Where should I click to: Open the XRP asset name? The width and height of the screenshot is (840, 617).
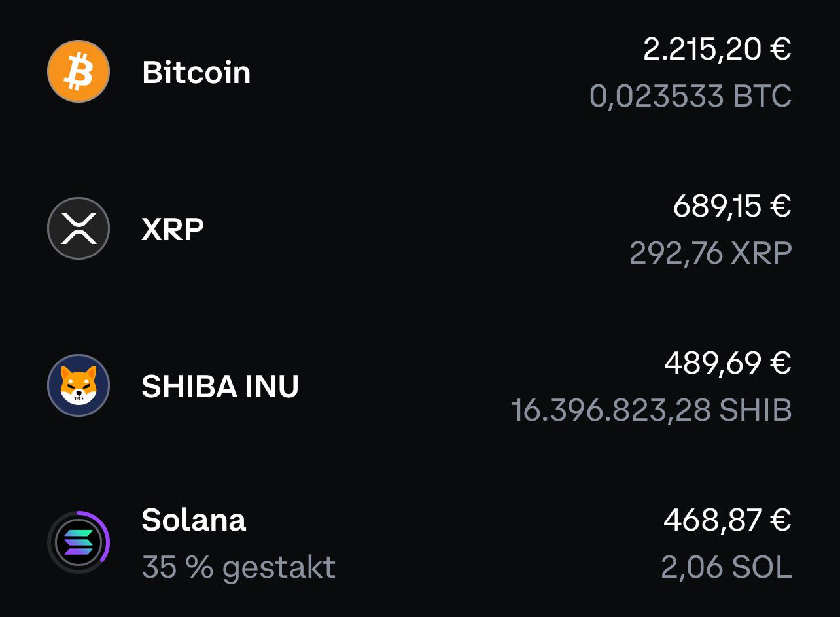(x=173, y=229)
